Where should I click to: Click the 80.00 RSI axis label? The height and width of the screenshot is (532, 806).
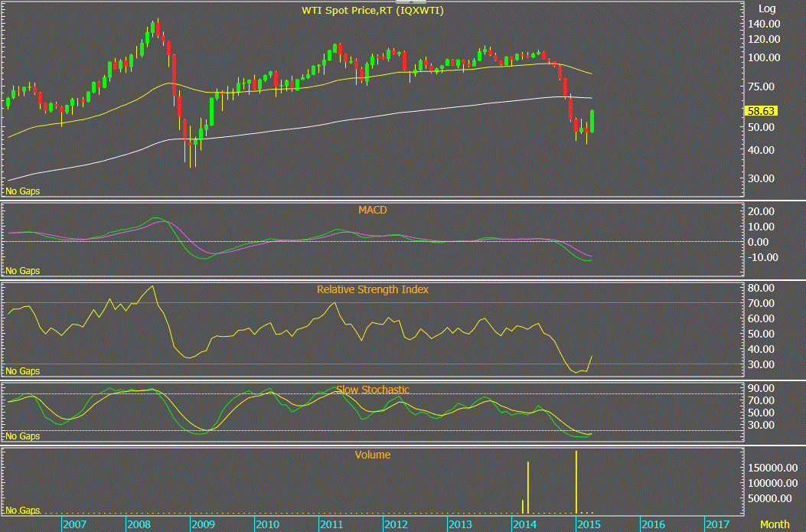761,288
